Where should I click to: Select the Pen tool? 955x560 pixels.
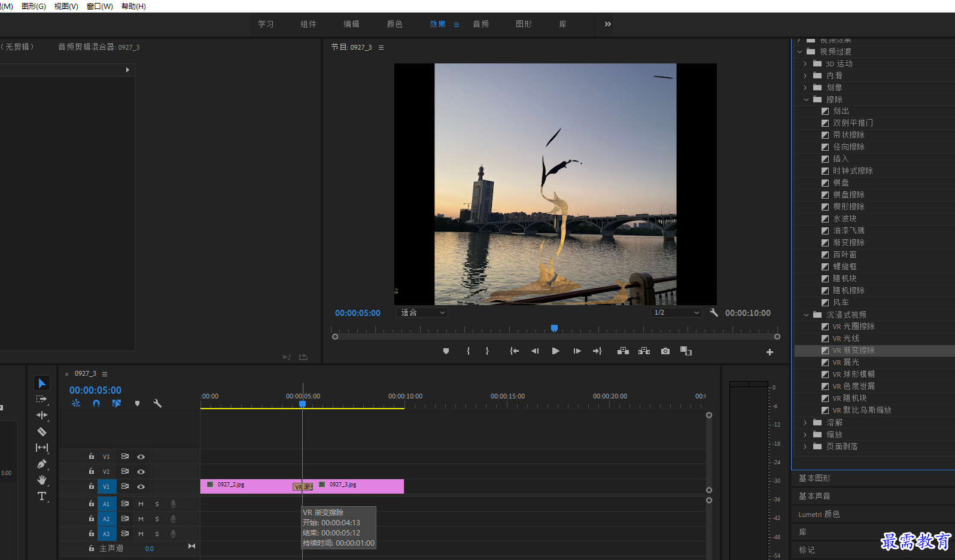pos(42,464)
